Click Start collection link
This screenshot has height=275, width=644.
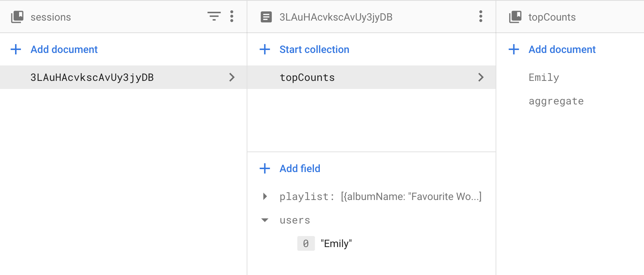click(x=314, y=49)
